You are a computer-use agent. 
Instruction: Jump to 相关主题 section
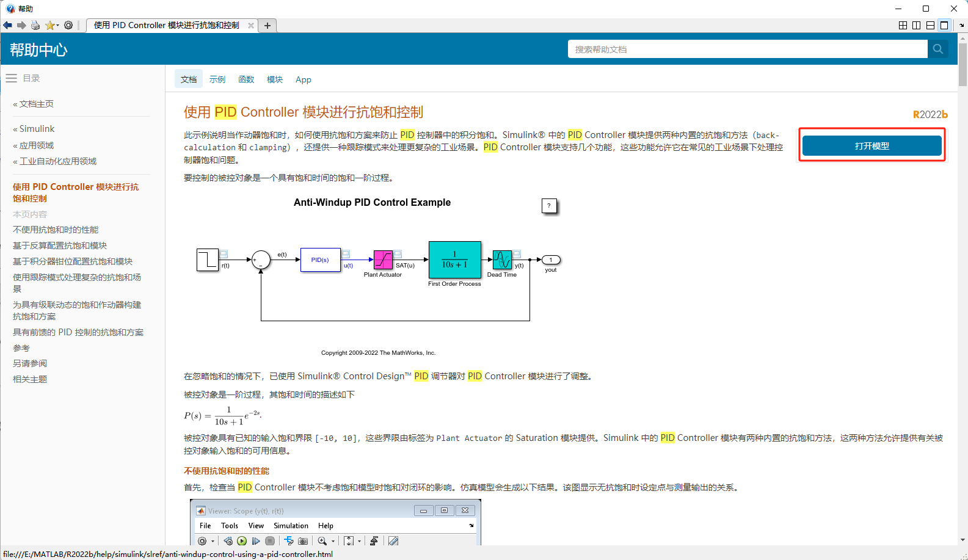[30, 379]
